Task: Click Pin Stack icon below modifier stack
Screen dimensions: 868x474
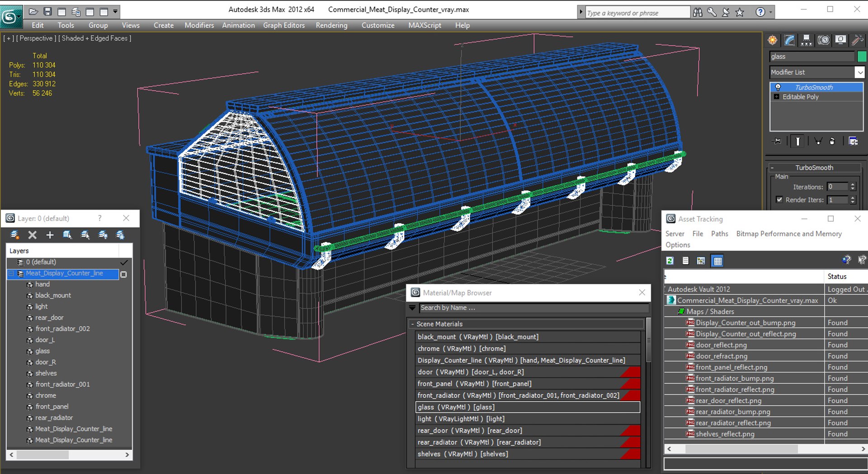Action: tap(777, 141)
